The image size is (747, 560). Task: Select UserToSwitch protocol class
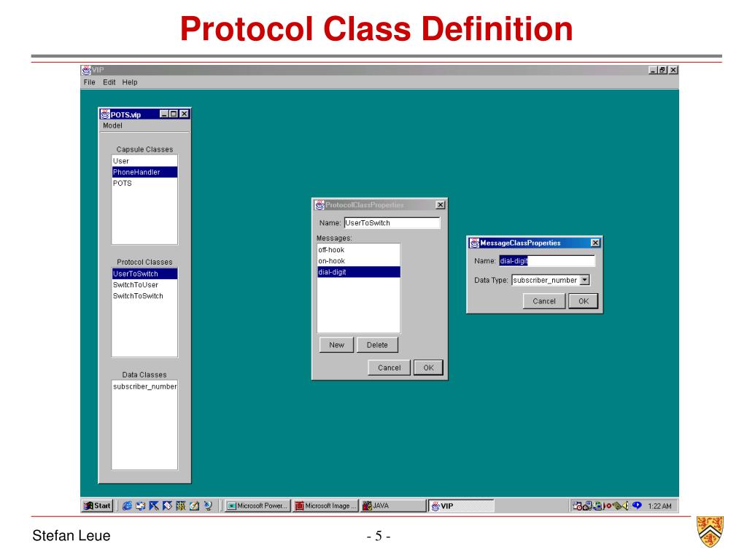tap(144, 274)
